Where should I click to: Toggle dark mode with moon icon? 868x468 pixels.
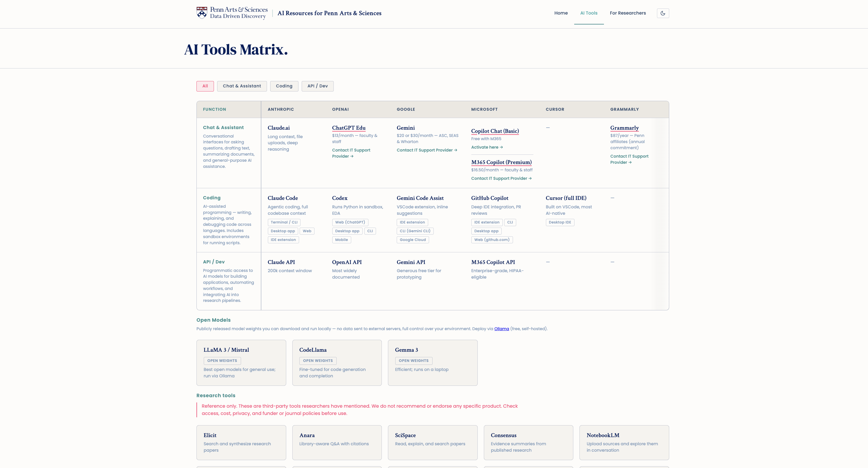[x=663, y=13]
